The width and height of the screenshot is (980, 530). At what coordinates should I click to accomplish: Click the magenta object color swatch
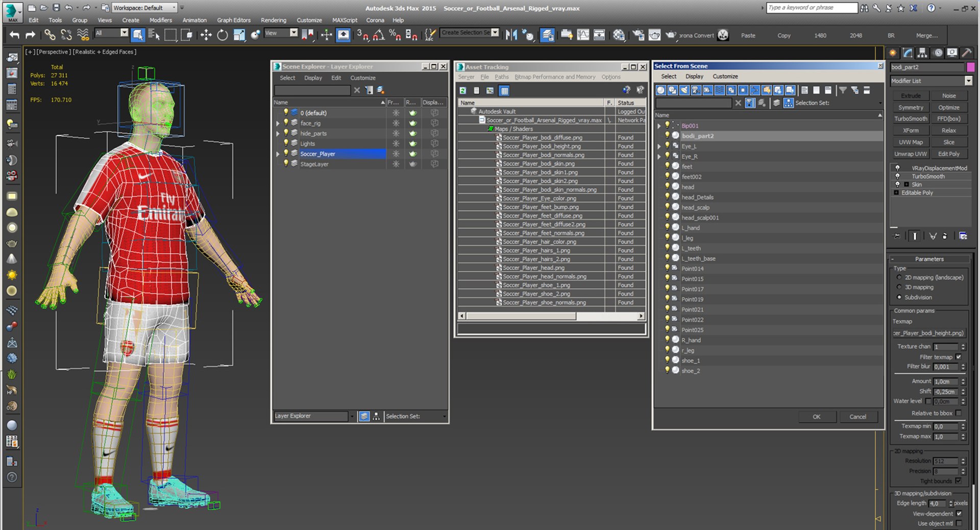tap(970, 67)
